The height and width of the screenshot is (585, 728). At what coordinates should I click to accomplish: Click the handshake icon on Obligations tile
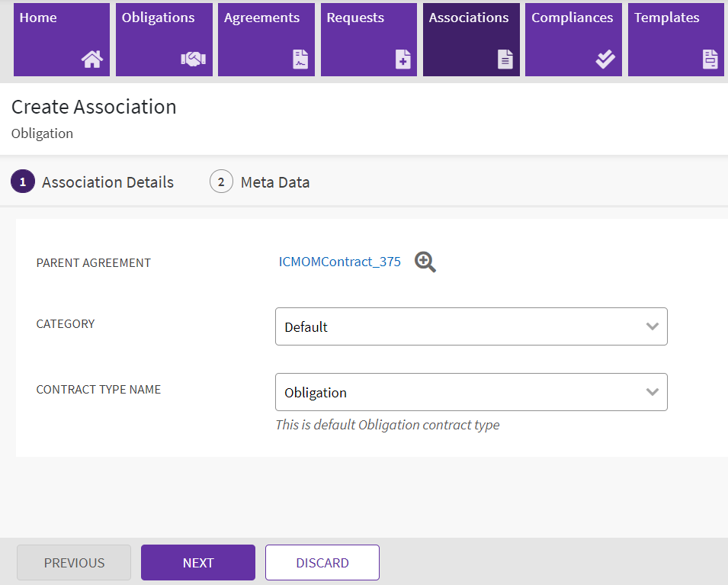pos(194,59)
